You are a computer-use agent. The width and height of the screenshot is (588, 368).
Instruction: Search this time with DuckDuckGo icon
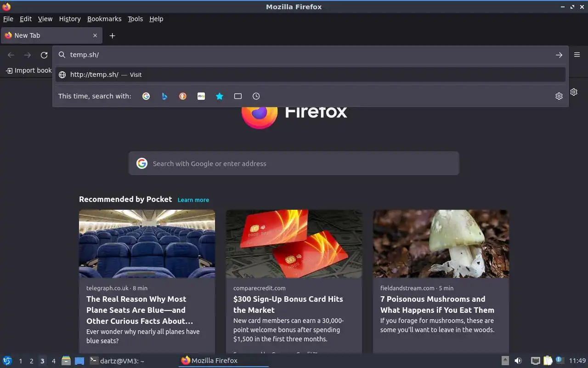click(183, 96)
